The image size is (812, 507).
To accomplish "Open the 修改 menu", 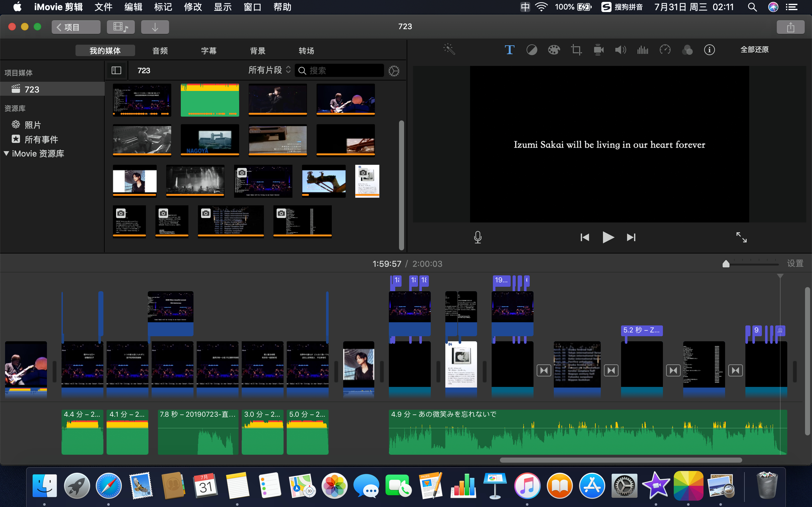I will tap(193, 7).
